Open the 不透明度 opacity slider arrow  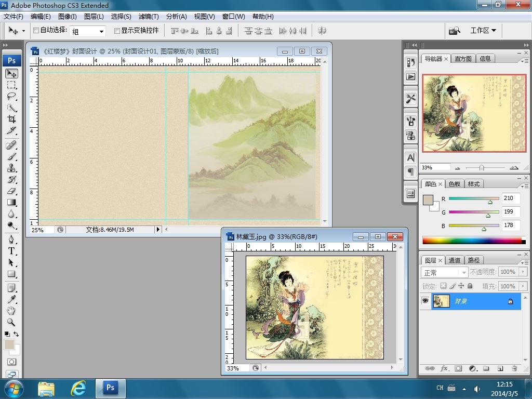click(523, 272)
